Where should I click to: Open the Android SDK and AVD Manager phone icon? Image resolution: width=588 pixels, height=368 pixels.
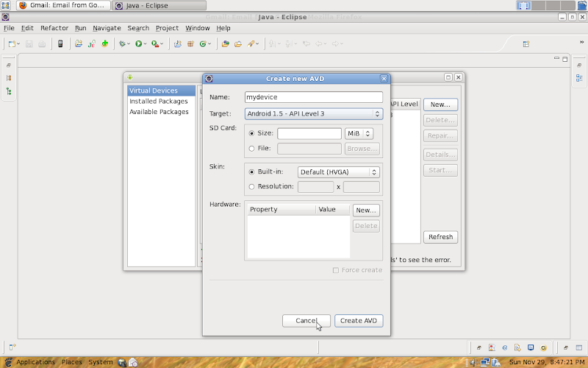pyautogui.click(x=60, y=43)
